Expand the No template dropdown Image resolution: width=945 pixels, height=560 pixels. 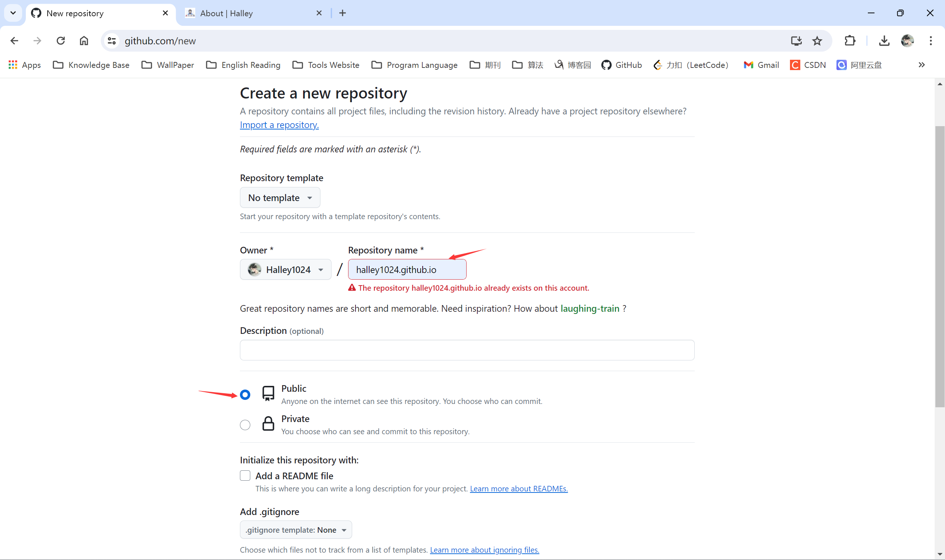point(280,198)
